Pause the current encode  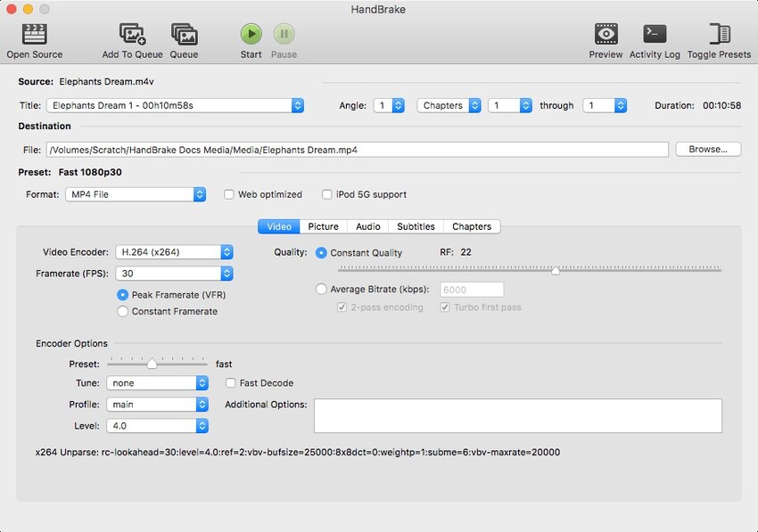click(x=284, y=37)
